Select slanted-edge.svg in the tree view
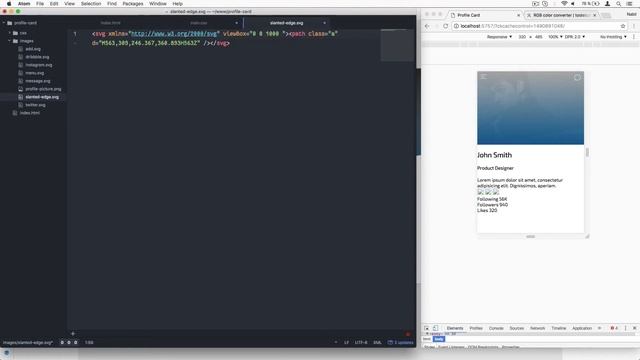 [42, 97]
